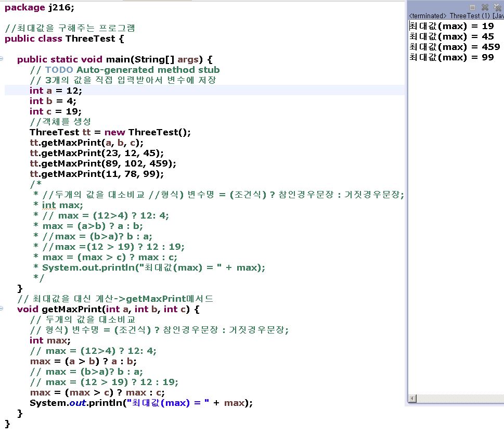Click 'ThreeTest tt = new ThreeTest();' line
The width and height of the screenshot is (504, 434).
pyautogui.click(x=110, y=132)
